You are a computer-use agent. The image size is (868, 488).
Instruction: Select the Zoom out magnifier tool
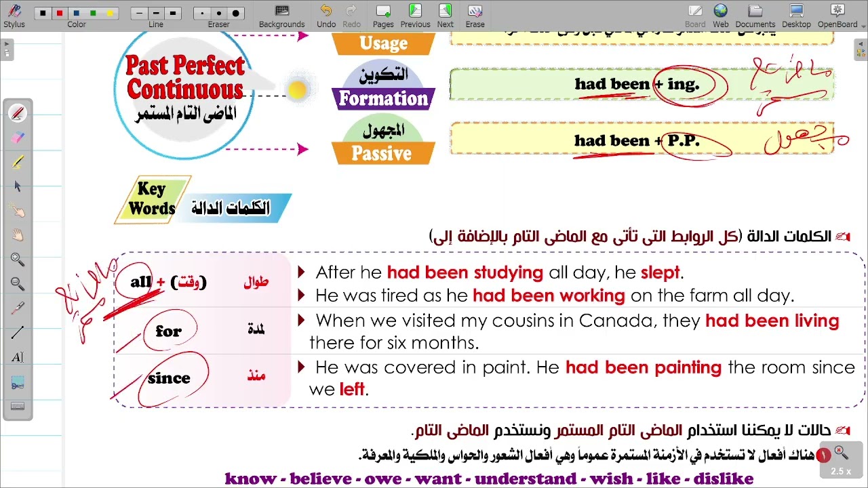pos(18,284)
